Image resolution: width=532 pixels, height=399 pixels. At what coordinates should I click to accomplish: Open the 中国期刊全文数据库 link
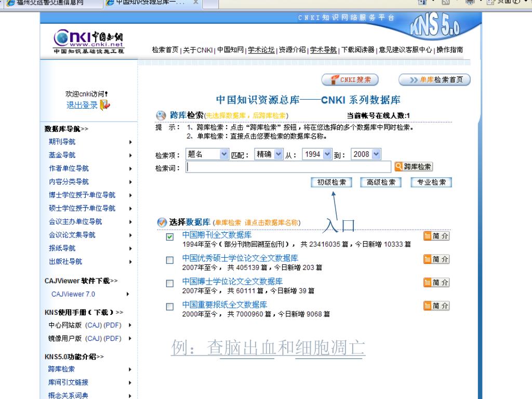(217, 235)
